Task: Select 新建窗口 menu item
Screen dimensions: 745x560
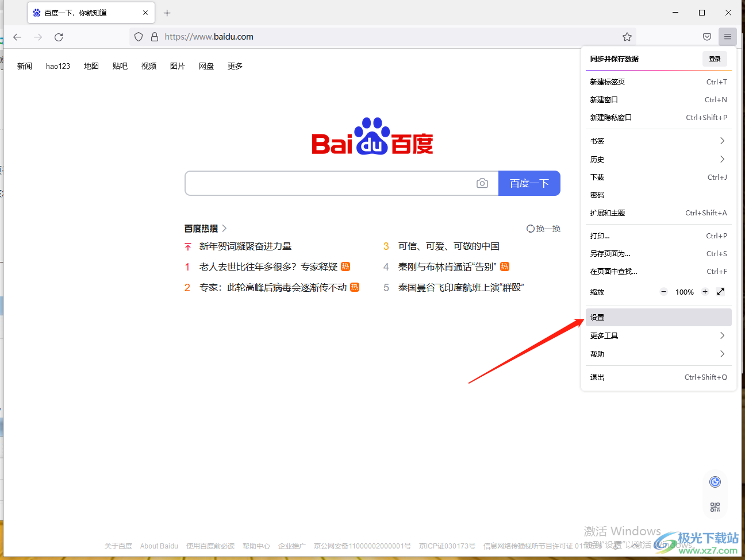Action: click(658, 100)
